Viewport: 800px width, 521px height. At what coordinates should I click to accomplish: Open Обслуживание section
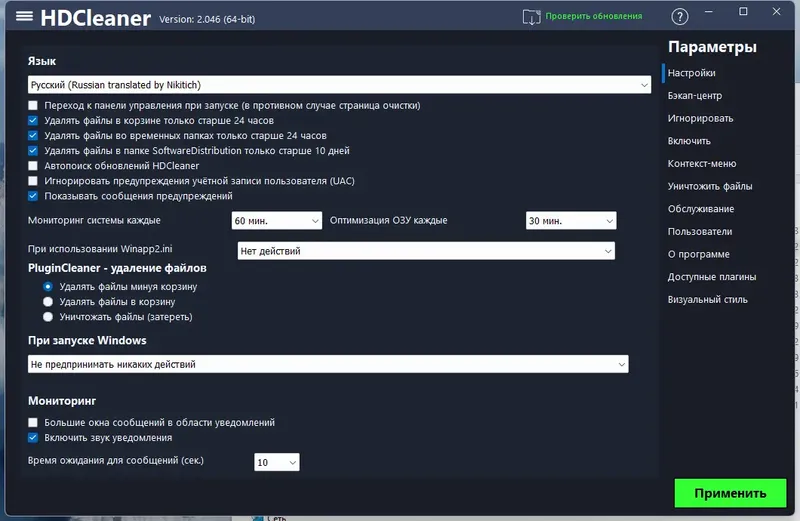point(701,209)
